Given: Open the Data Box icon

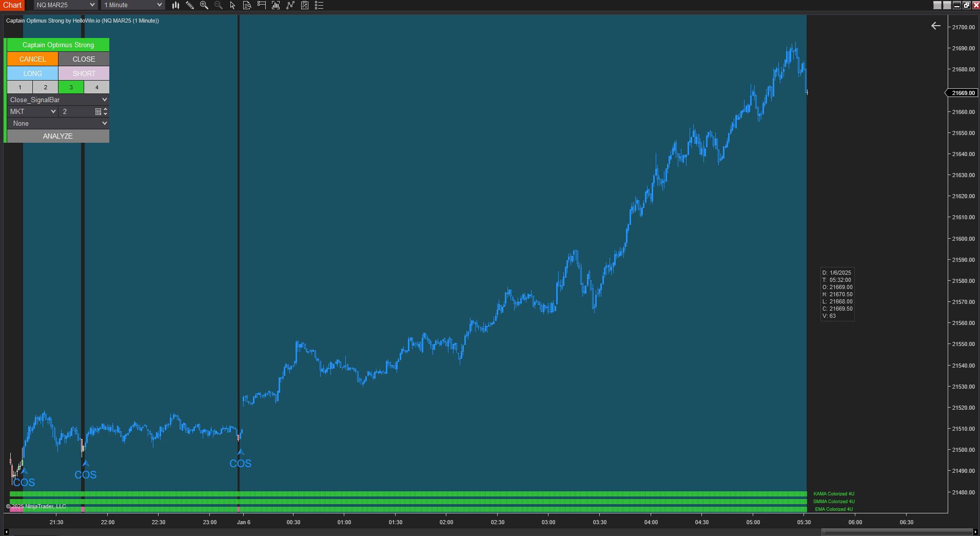Looking at the screenshot, I should (247, 5).
